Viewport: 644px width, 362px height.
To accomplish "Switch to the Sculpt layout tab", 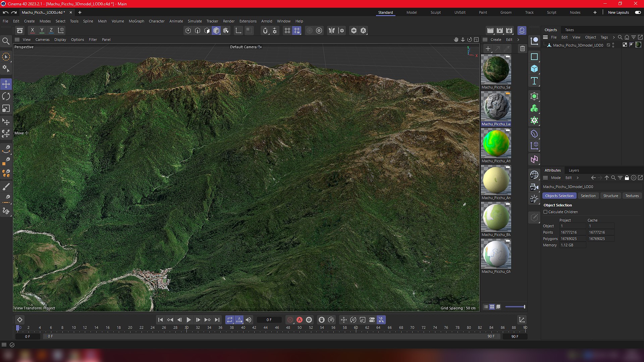I will pyautogui.click(x=436, y=12).
